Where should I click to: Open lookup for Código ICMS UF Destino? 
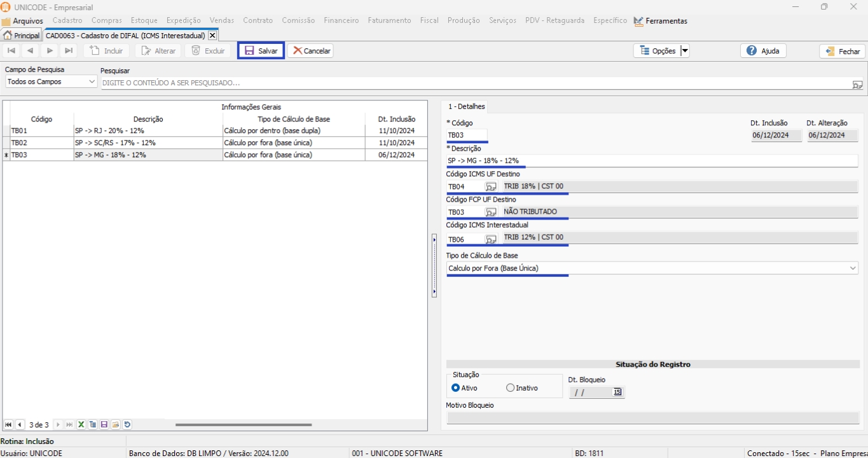[491, 187]
